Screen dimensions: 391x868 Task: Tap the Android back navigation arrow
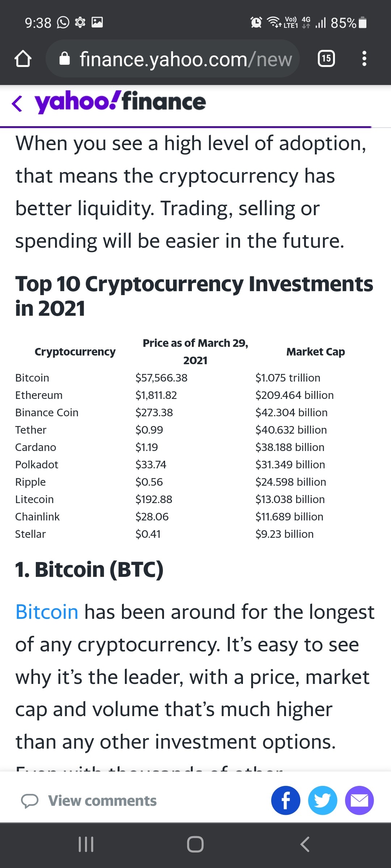(x=305, y=844)
